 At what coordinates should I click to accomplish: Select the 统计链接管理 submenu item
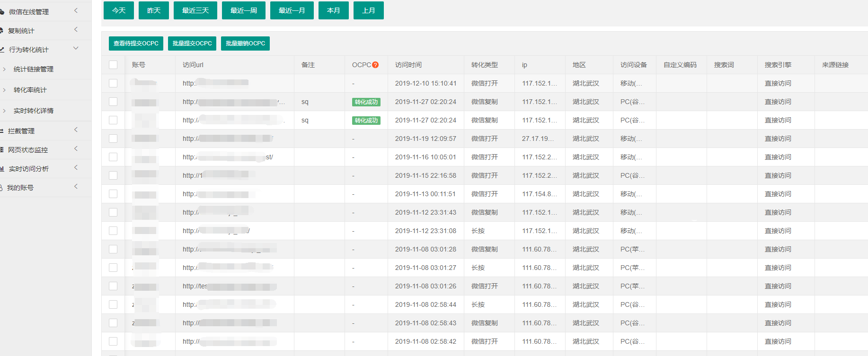(x=34, y=69)
